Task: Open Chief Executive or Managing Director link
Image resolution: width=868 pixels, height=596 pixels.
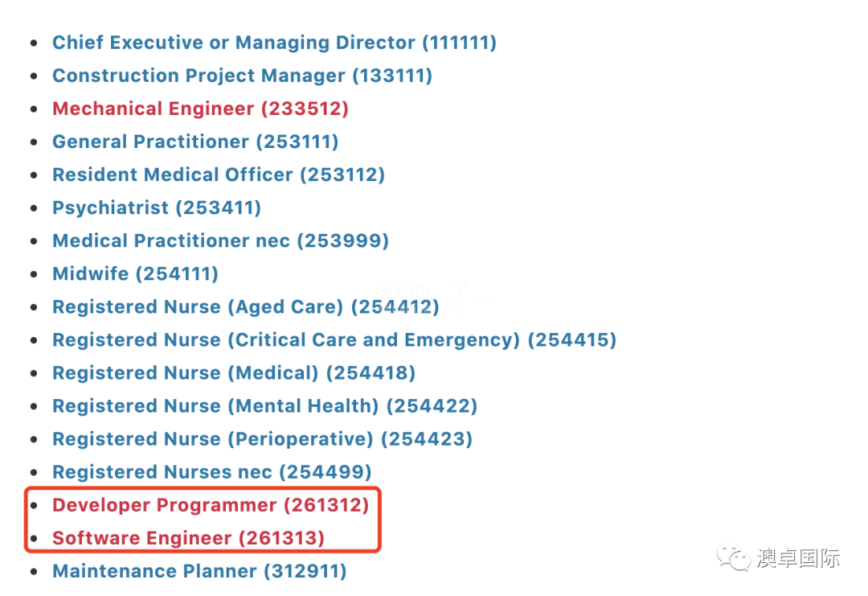Action: (274, 43)
